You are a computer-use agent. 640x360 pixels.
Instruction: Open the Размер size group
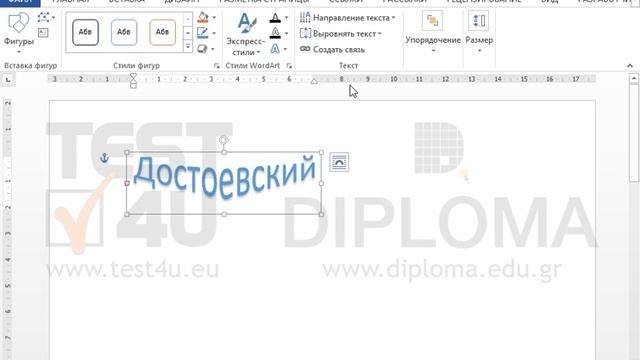(479, 33)
